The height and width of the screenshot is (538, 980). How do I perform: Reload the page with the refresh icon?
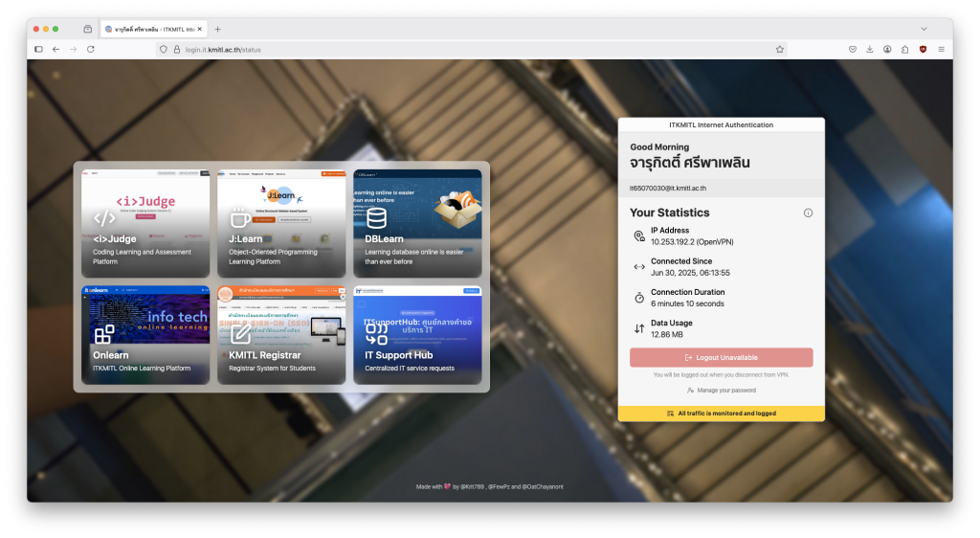pos(91,50)
